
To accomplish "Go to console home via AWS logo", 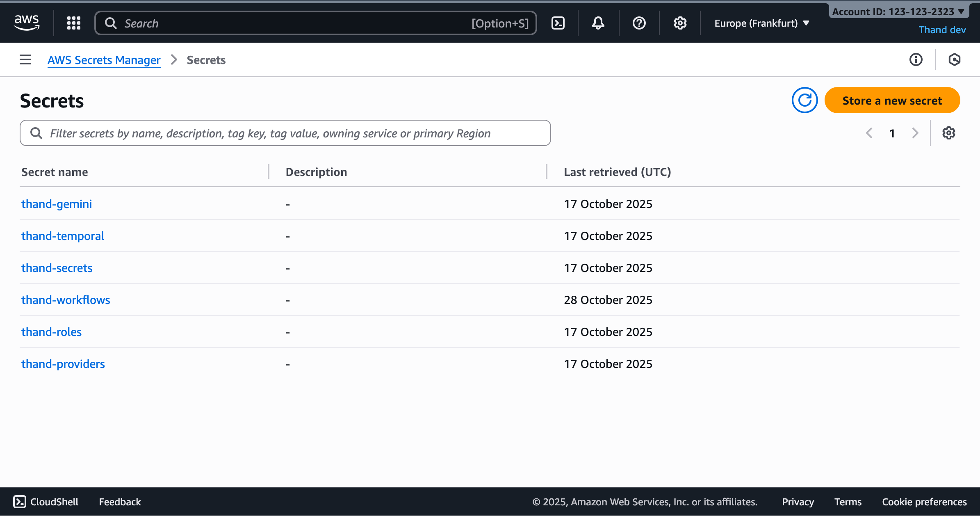I will (27, 23).
